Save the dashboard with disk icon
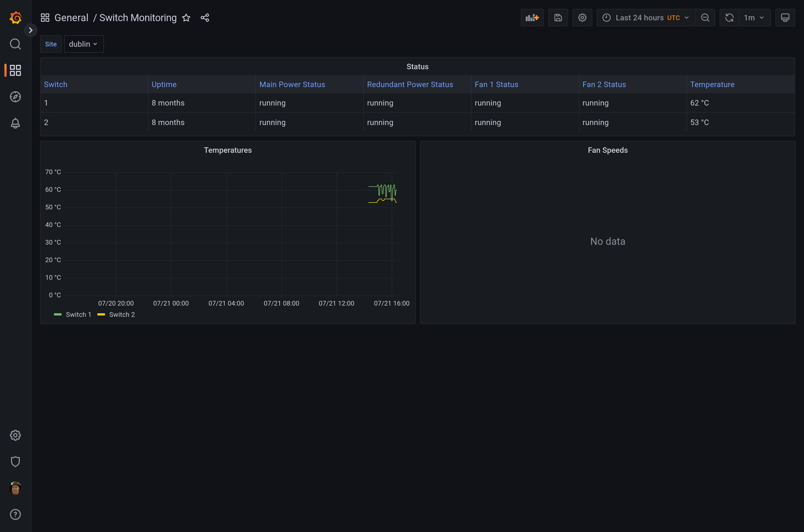The image size is (804, 532). [x=558, y=18]
